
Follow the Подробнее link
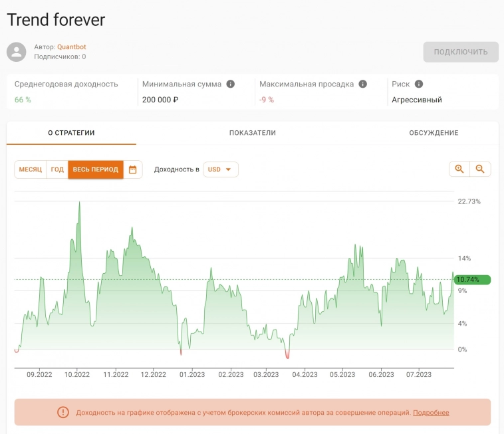431,413
